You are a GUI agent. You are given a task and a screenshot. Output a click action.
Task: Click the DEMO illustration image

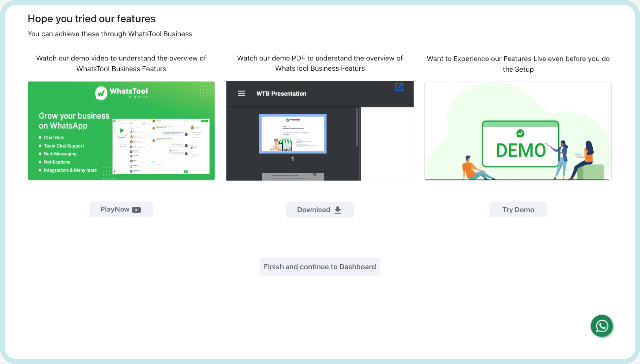(518, 131)
